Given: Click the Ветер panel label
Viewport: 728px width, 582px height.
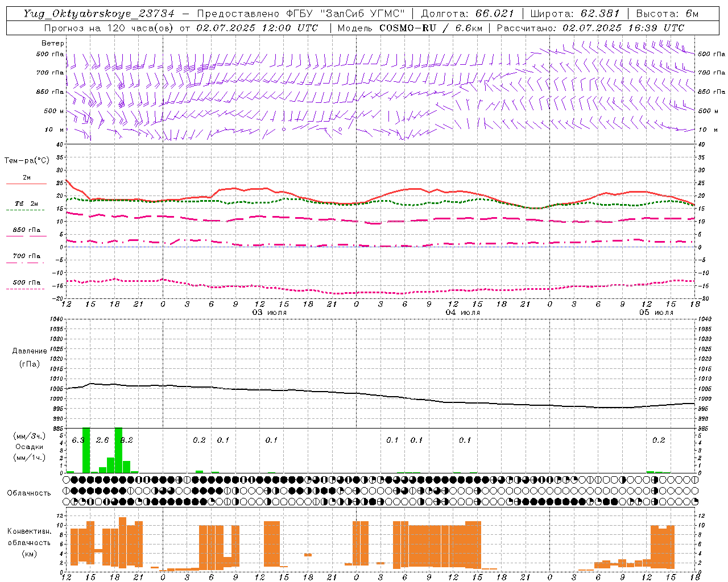Looking at the screenshot, I should pyautogui.click(x=53, y=43).
